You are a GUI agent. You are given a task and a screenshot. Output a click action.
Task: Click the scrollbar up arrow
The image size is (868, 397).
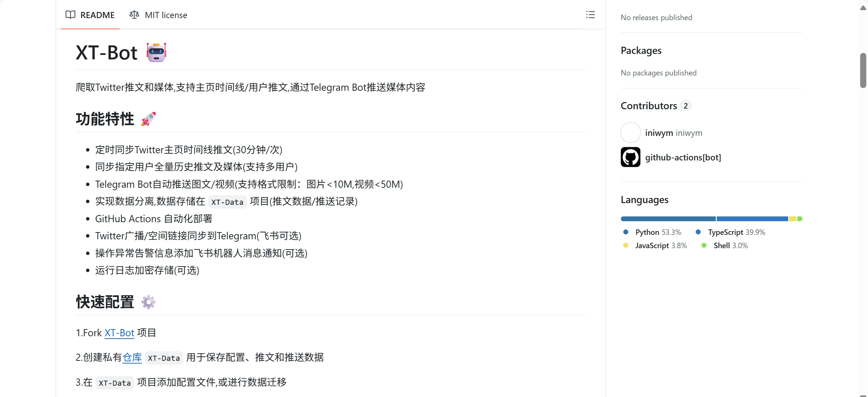863,8
